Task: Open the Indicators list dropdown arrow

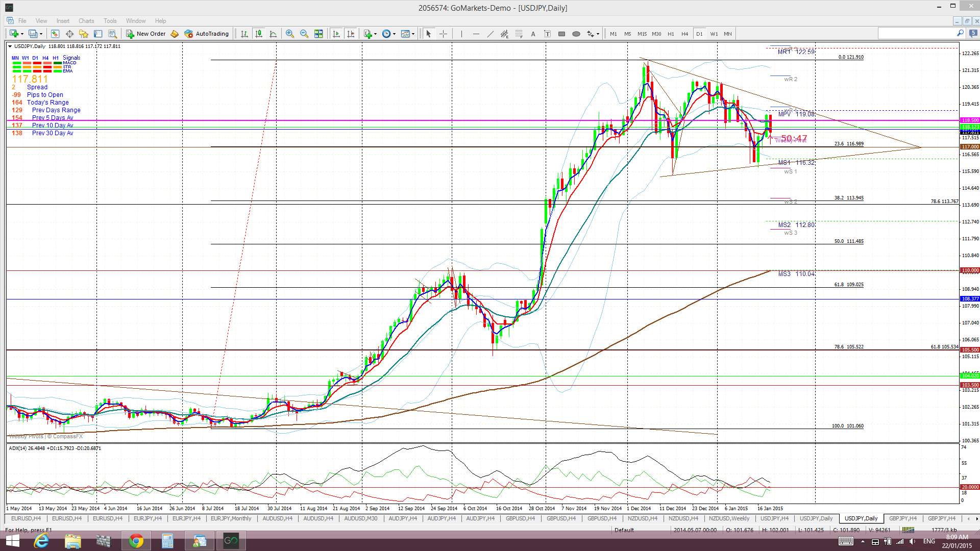Action: pyautogui.click(x=375, y=34)
